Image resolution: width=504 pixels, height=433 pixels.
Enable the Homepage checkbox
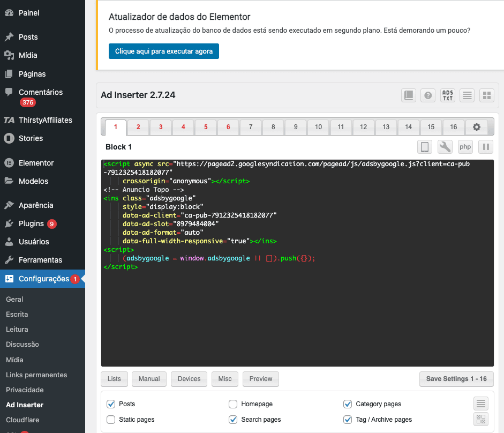click(x=233, y=404)
